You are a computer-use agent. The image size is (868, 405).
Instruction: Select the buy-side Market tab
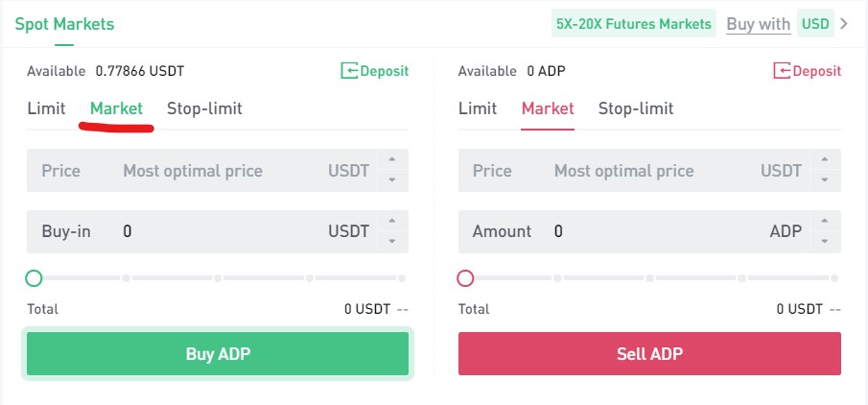point(116,108)
